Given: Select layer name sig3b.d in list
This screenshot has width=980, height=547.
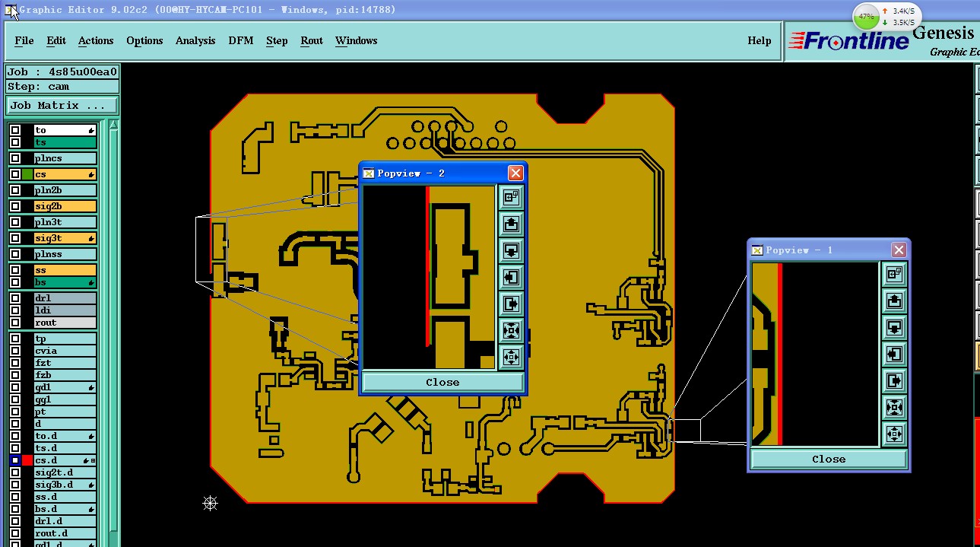Looking at the screenshot, I should pyautogui.click(x=65, y=485).
